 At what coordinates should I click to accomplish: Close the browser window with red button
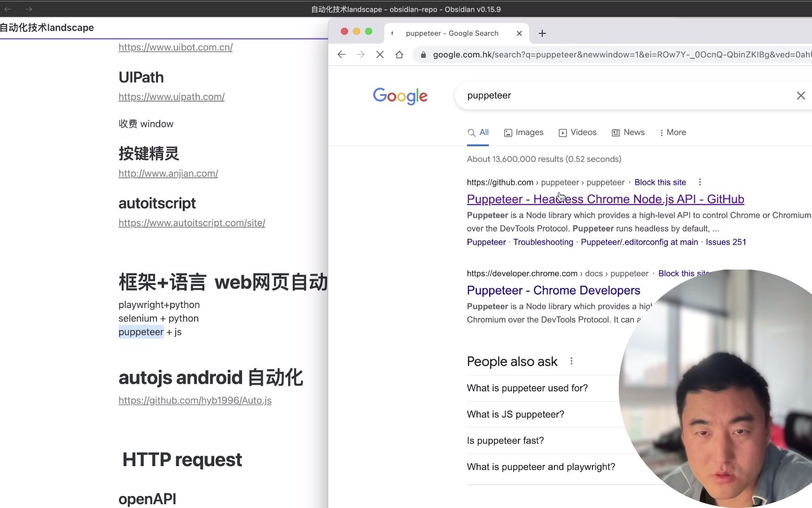[x=344, y=32]
